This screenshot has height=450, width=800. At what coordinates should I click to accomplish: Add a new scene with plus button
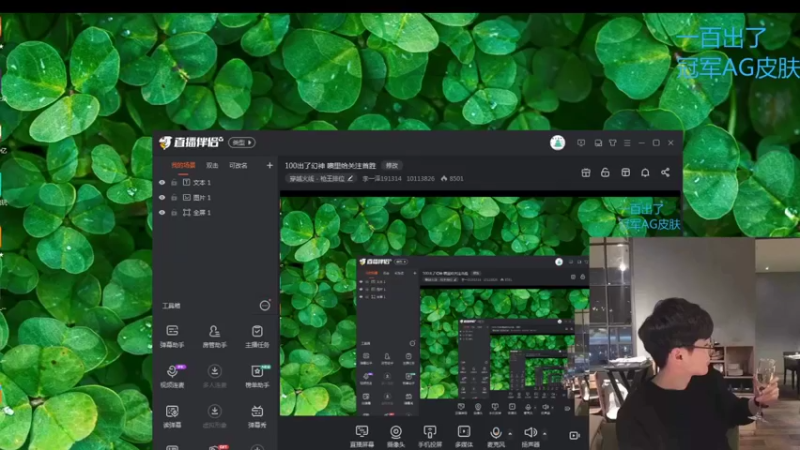pos(269,165)
